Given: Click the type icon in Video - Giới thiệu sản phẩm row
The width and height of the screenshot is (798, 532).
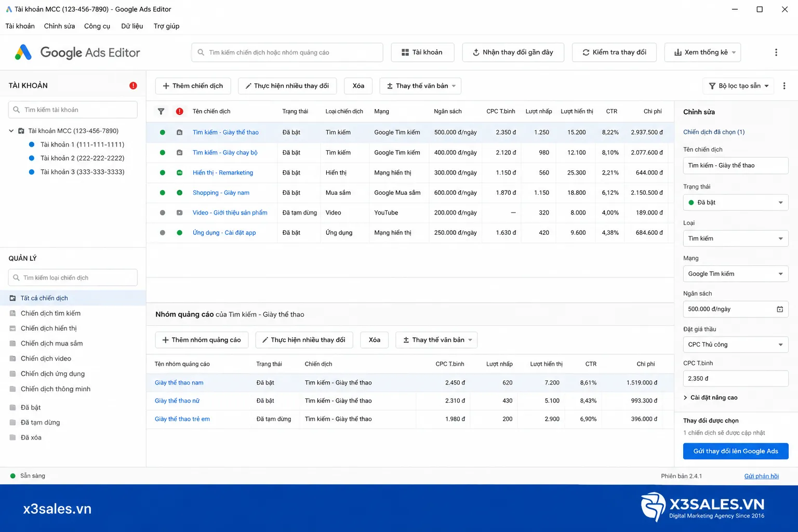Looking at the screenshot, I should [179, 212].
